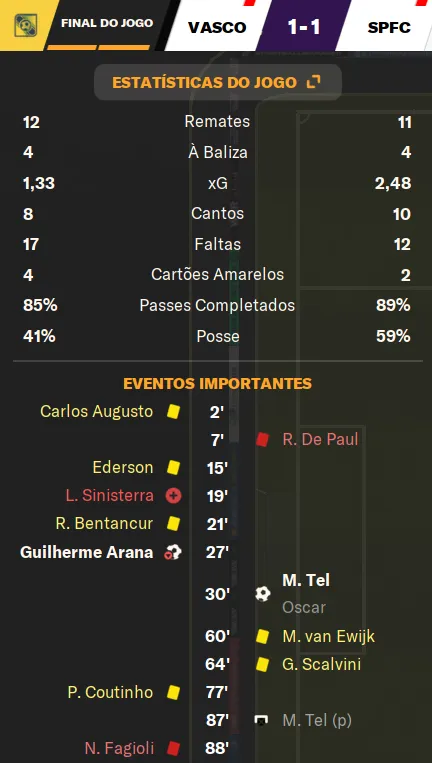Click the missed penalty icon at 87'

point(262,721)
